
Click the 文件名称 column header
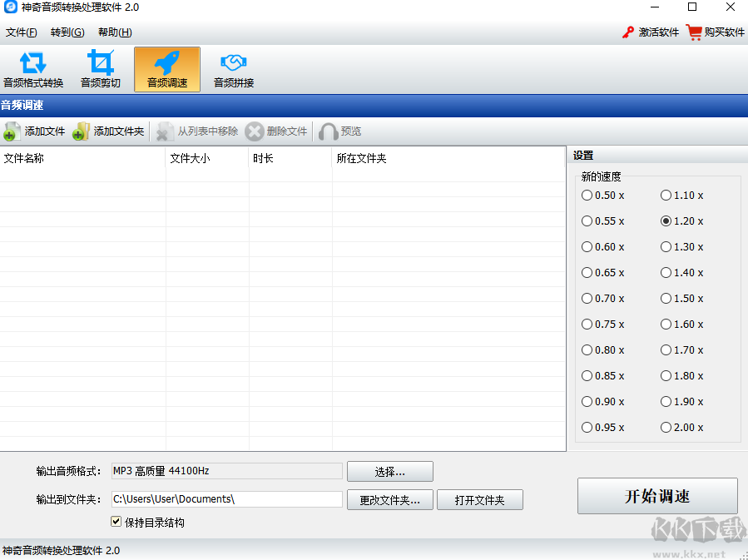(x=82, y=158)
